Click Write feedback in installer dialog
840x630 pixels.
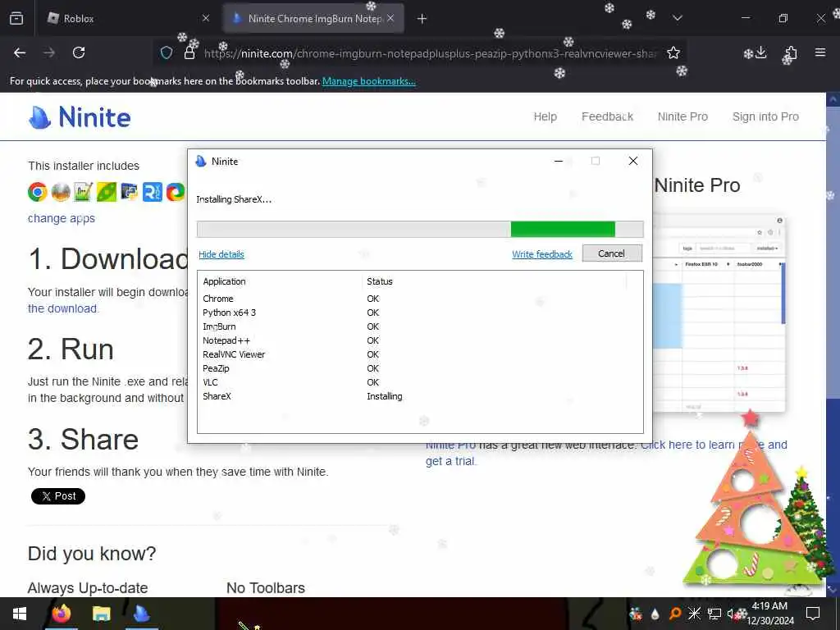542,254
